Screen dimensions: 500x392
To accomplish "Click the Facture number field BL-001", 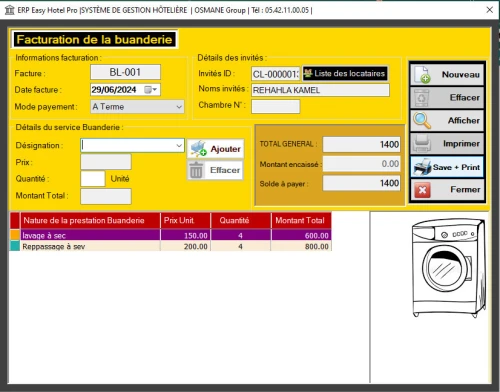I will tap(125, 72).
